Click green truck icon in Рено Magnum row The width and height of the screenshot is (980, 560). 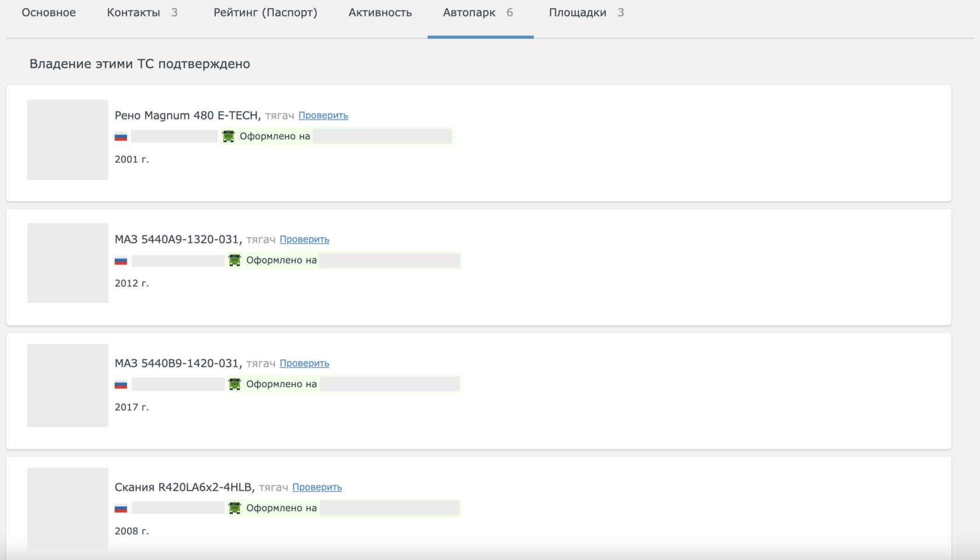[x=229, y=136]
